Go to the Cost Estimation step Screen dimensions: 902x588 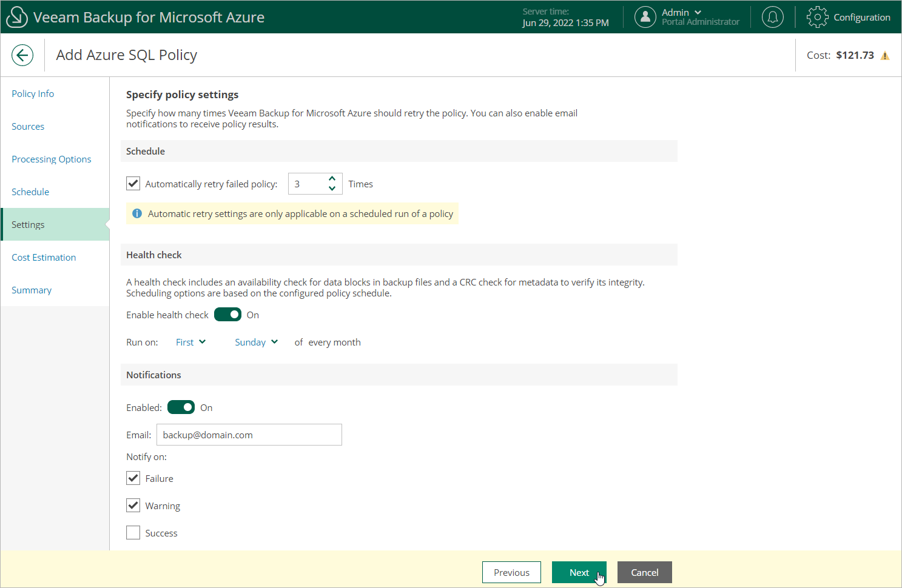click(x=44, y=257)
